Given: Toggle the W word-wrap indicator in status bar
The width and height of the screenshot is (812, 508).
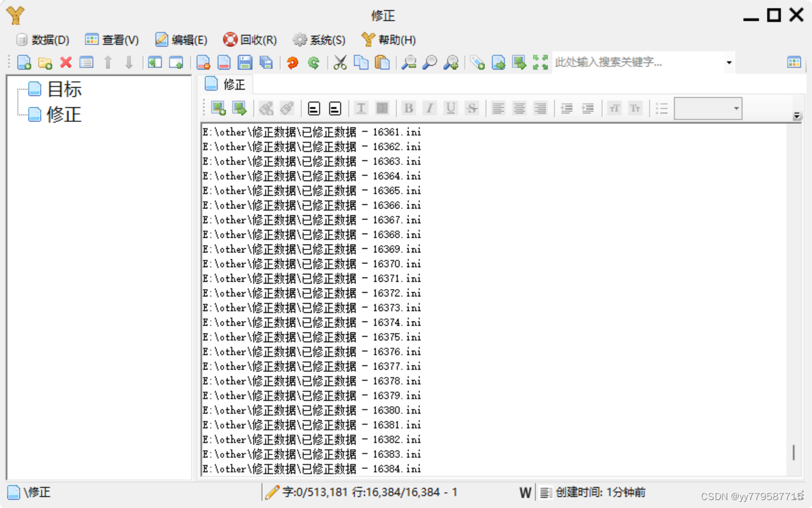Looking at the screenshot, I should [525, 493].
